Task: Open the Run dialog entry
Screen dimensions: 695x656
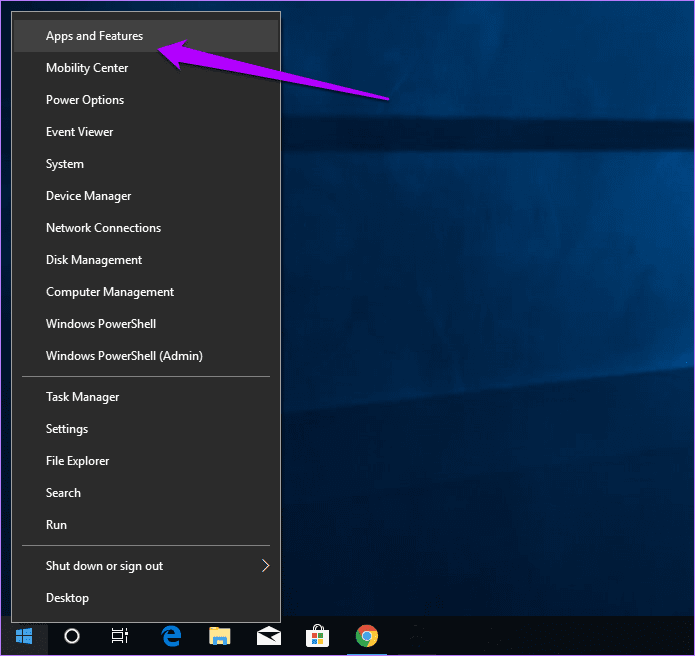Action: click(x=146, y=524)
